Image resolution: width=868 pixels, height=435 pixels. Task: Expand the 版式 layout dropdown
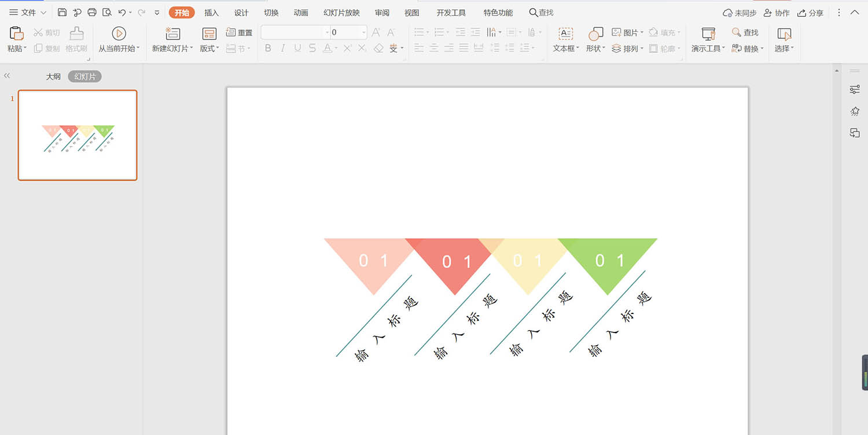click(x=218, y=49)
